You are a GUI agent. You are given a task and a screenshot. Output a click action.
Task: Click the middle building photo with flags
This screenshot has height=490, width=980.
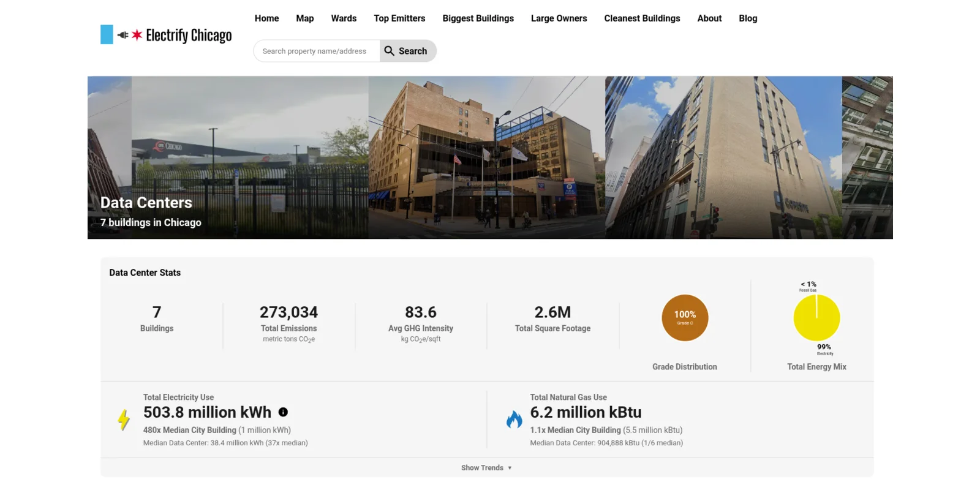[486, 157]
